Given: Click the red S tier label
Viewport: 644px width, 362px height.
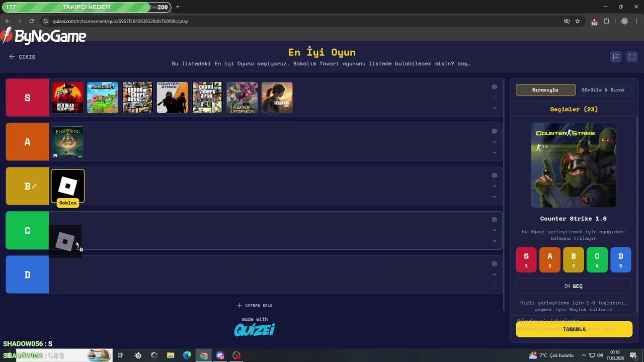Looking at the screenshot, I should tap(27, 98).
